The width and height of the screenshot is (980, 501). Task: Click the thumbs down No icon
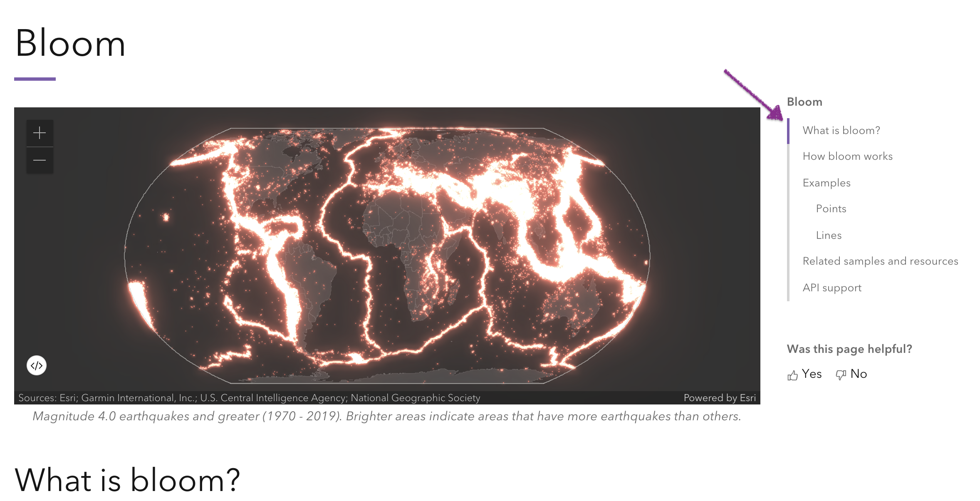843,374
